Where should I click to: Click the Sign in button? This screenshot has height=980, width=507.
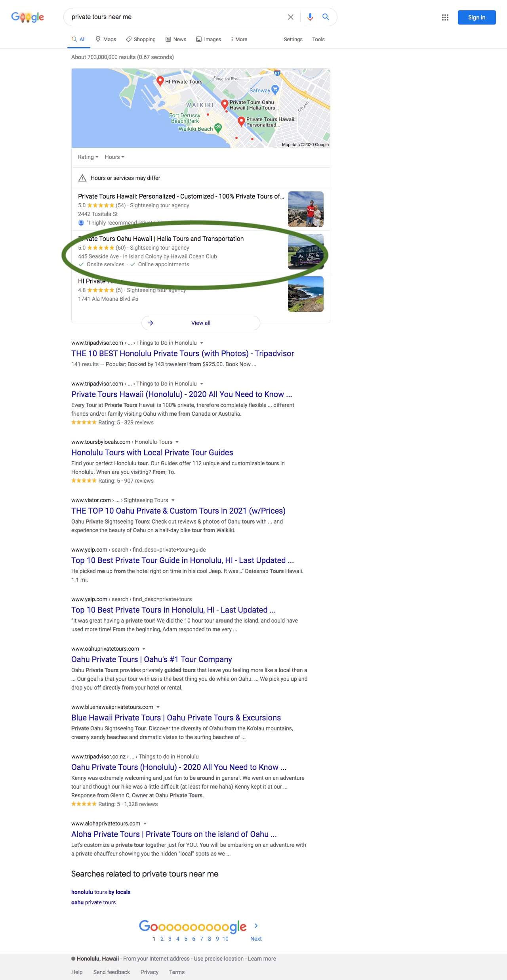pyautogui.click(x=477, y=17)
